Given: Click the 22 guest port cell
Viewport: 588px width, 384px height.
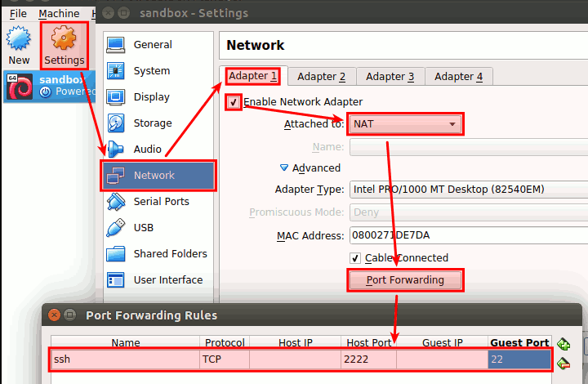Looking at the screenshot, I should tap(519, 359).
